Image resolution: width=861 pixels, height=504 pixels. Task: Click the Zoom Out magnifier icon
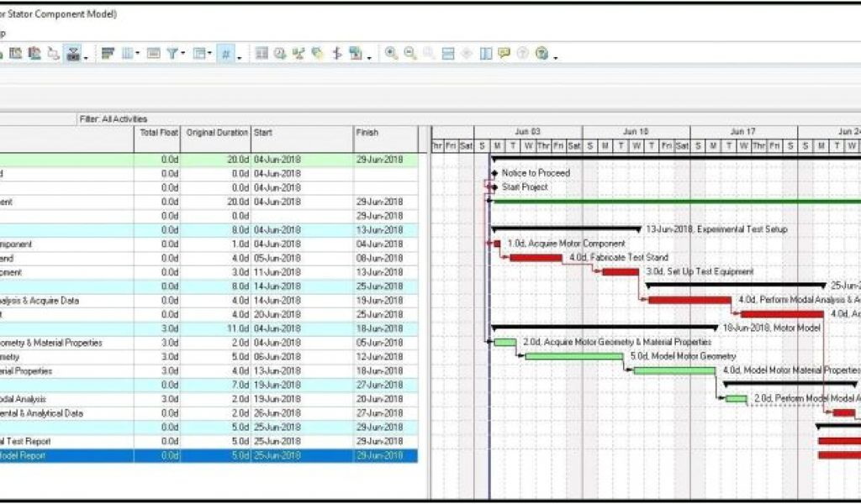click(x=409, y=54)
